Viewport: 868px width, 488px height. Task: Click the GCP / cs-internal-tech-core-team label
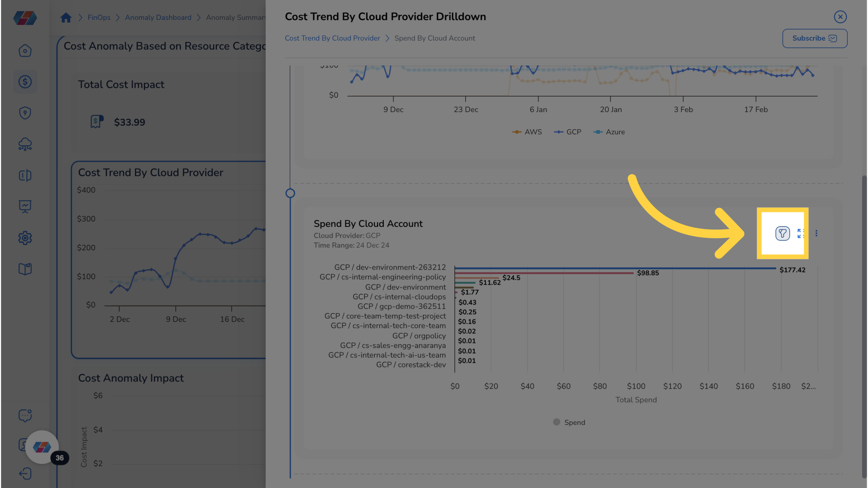388,326
